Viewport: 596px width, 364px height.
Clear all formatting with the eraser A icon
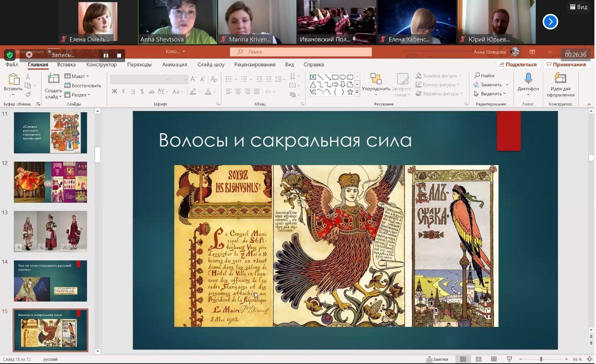coord(214,79)
